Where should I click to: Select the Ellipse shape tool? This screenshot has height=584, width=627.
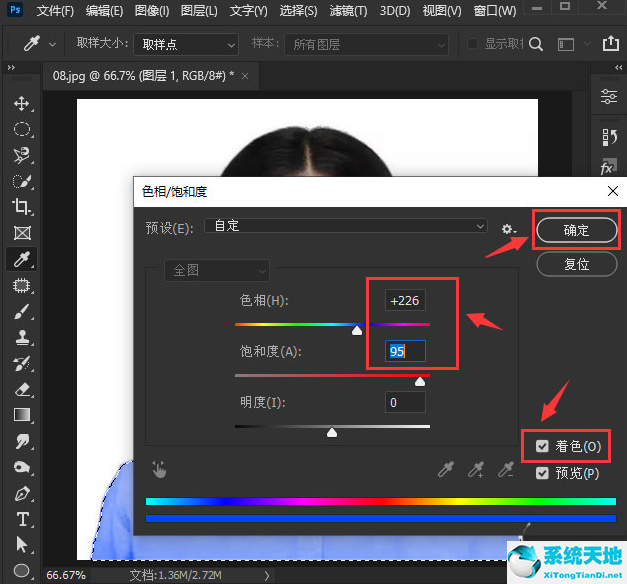pos(22,570)
